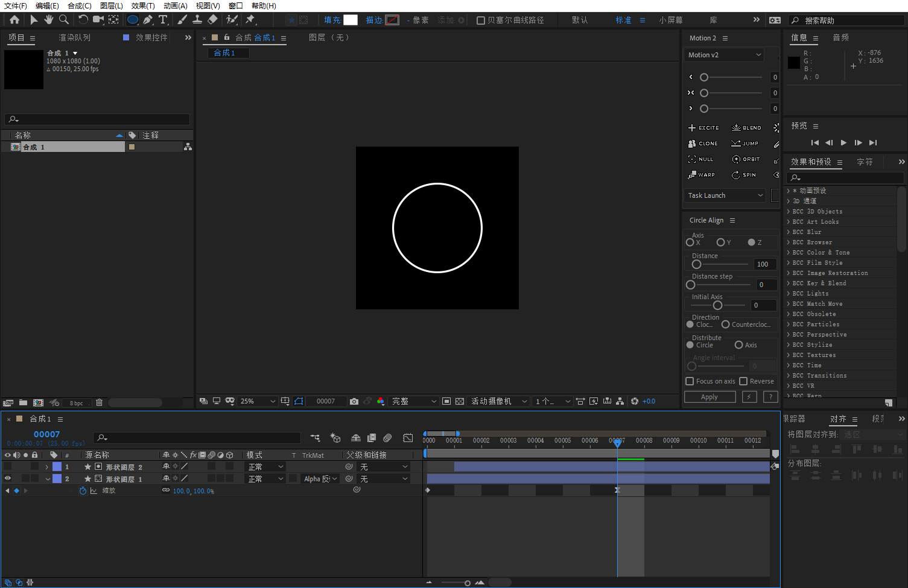Click the Puppet Pin tool
908x588 pixels.
point(250,20)
